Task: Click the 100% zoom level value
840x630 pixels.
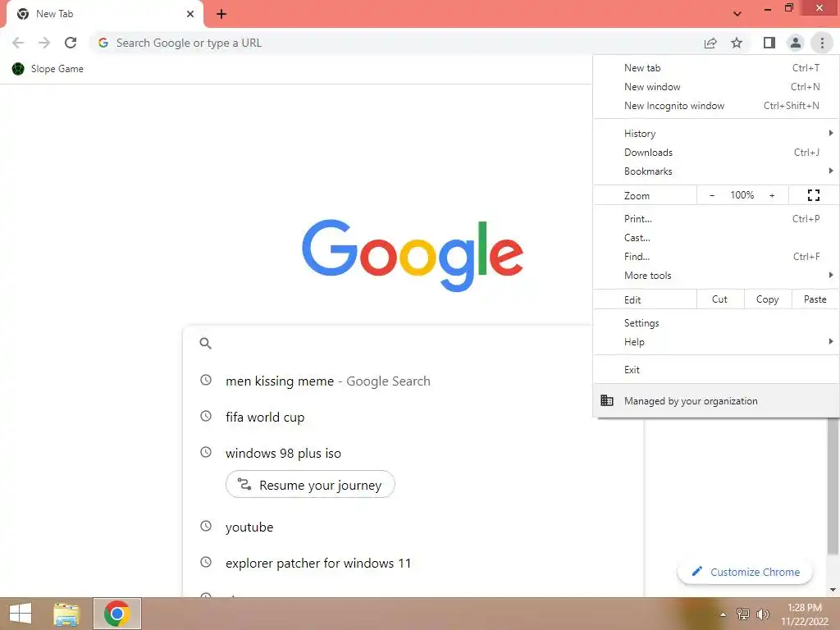Action: coord(742,195)
